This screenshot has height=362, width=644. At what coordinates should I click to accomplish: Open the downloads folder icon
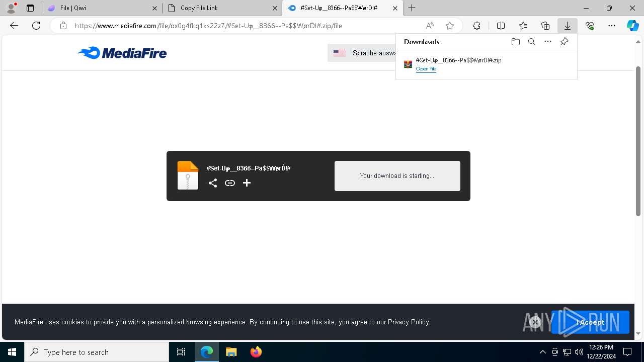[515, 42]
